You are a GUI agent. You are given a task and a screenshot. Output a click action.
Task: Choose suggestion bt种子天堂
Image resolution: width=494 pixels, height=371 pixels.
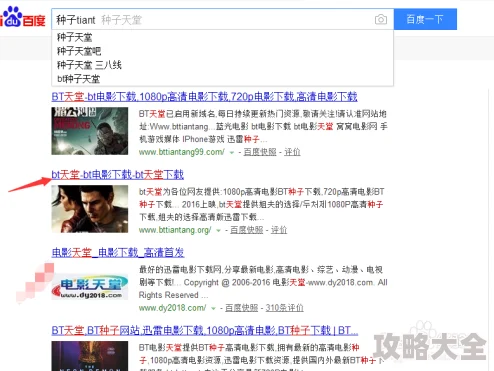(79, 79)
